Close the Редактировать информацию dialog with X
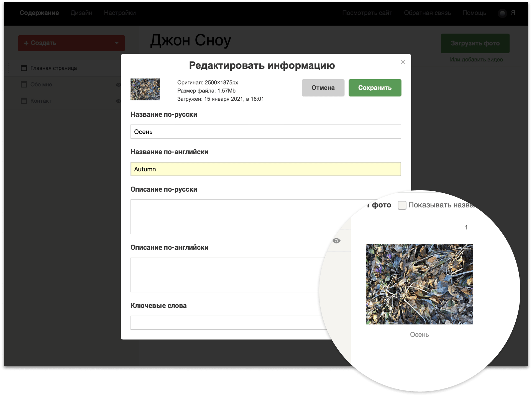The height and width of the screenshot is (396, 532). [x=403, y=62]
